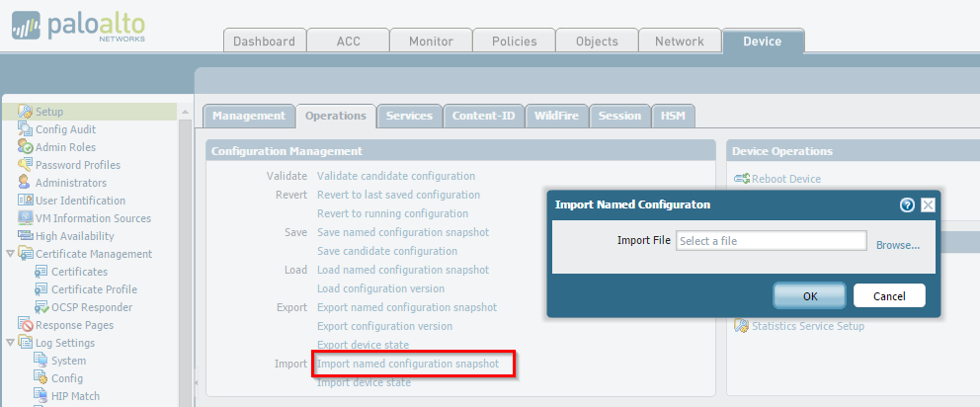Viewport: 980px width, 407px height.
Task: Switch to the Policies tab
Action: [x=514, y=41]
